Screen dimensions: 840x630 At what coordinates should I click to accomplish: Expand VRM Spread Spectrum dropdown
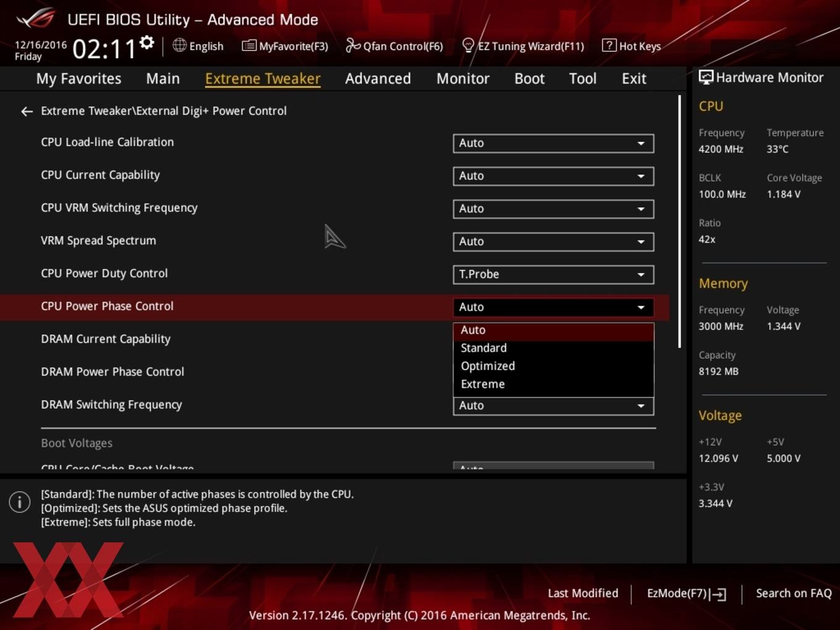tap(553, 241)
